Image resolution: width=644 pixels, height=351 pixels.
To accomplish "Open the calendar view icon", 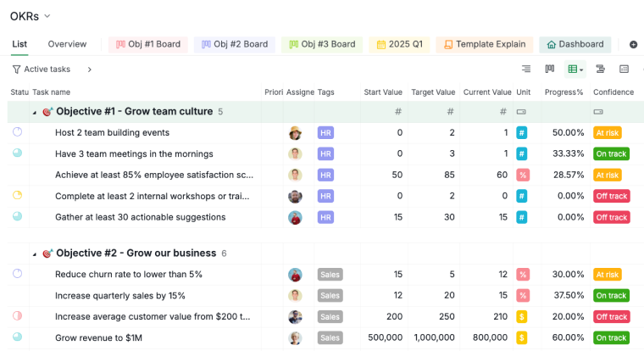I will tap(624, 69).
